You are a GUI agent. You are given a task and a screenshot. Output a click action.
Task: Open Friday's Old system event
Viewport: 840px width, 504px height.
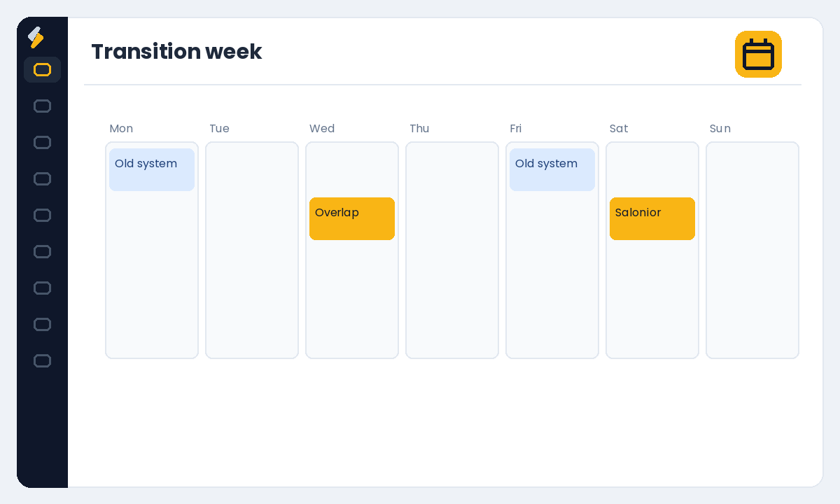[552, 169]
